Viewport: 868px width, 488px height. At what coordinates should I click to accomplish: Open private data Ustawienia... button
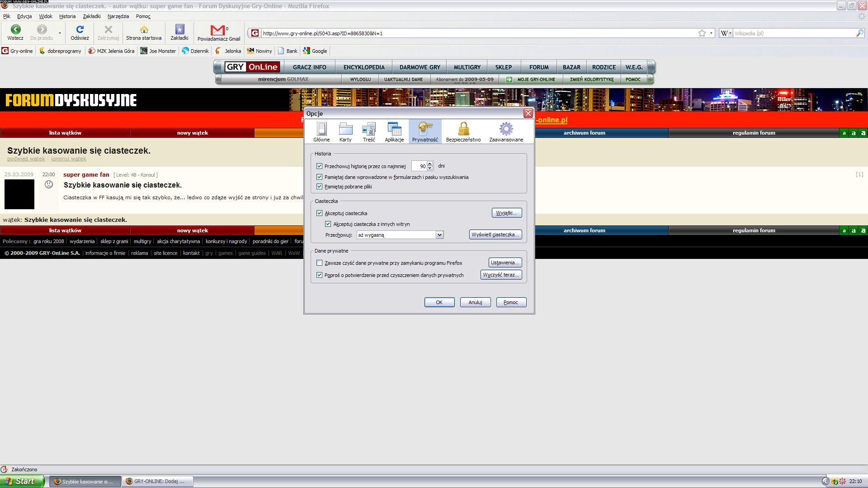pos(505,263)
